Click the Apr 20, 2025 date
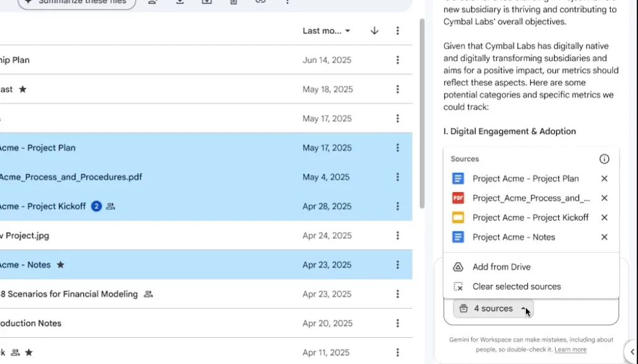Image resolution: width=638 pixels, height=364 pixels. [327, 324]
